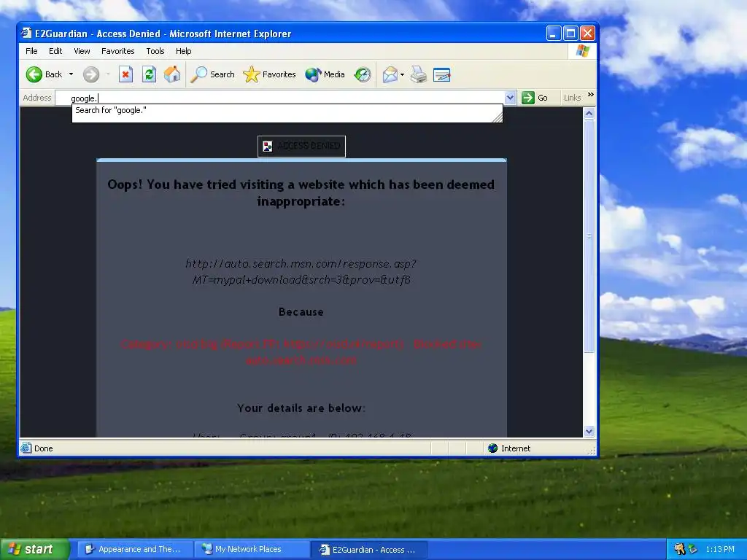
Task: Open the Search pane from toolbar
Action: 212,74
